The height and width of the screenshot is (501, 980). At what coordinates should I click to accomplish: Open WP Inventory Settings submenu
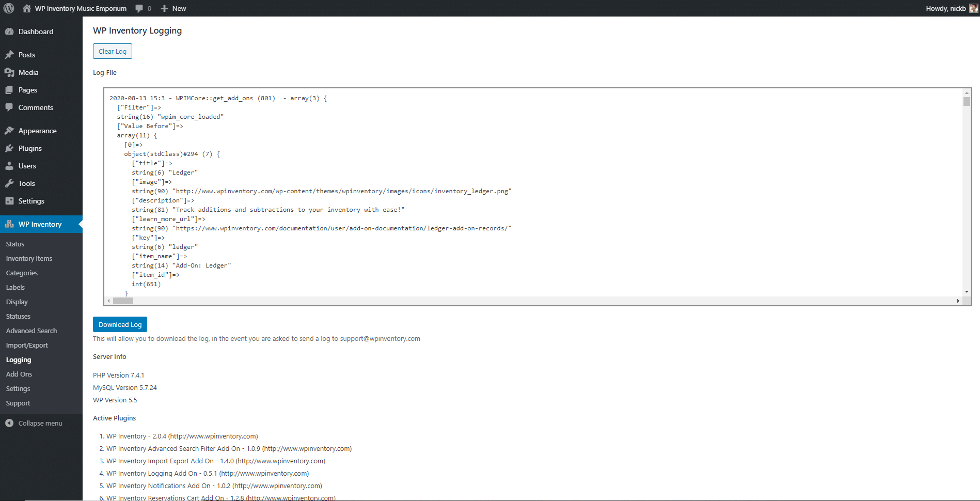(18, 388)
